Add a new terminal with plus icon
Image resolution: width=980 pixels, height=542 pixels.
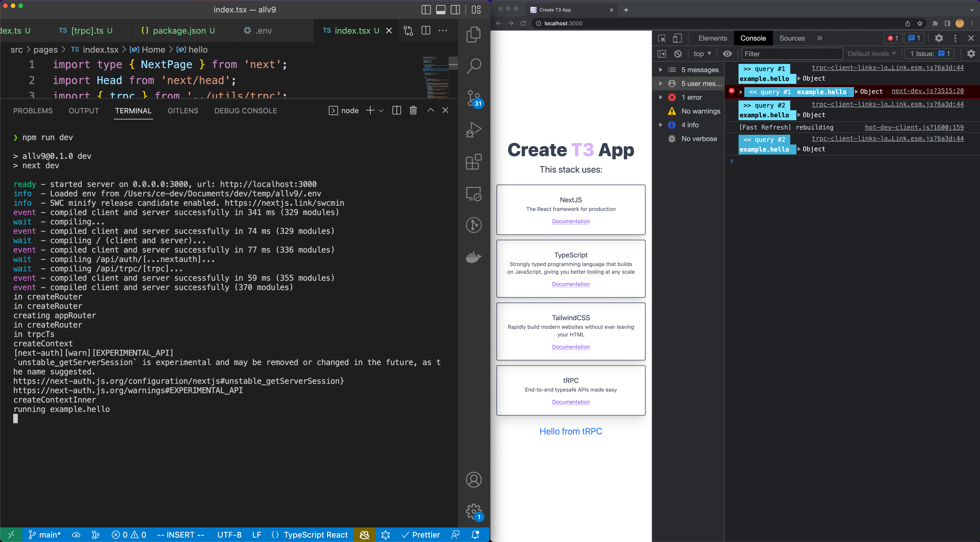coord(370,110)
